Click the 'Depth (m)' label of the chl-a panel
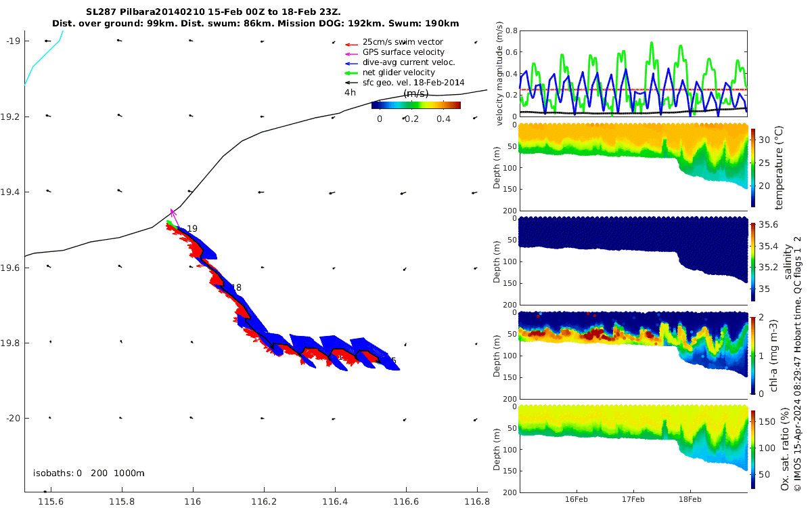The width and height of the screenshot is (812, 508). tap(497, 356)
